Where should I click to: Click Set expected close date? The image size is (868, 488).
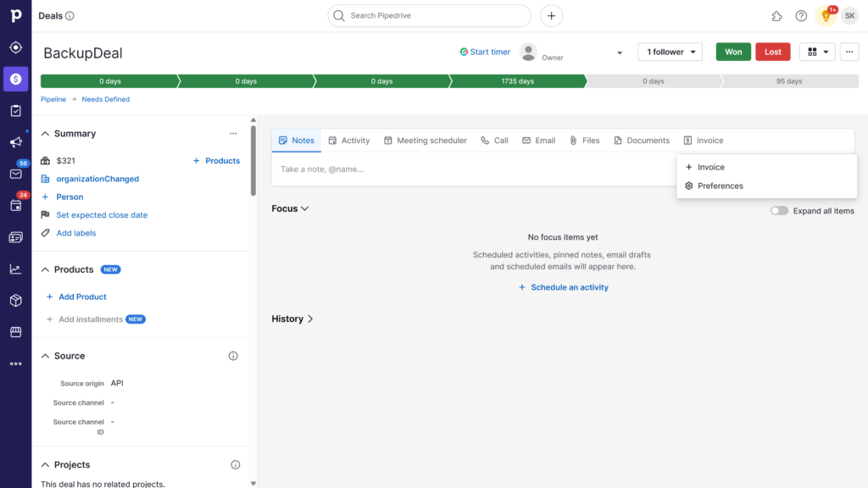[102, 214]
